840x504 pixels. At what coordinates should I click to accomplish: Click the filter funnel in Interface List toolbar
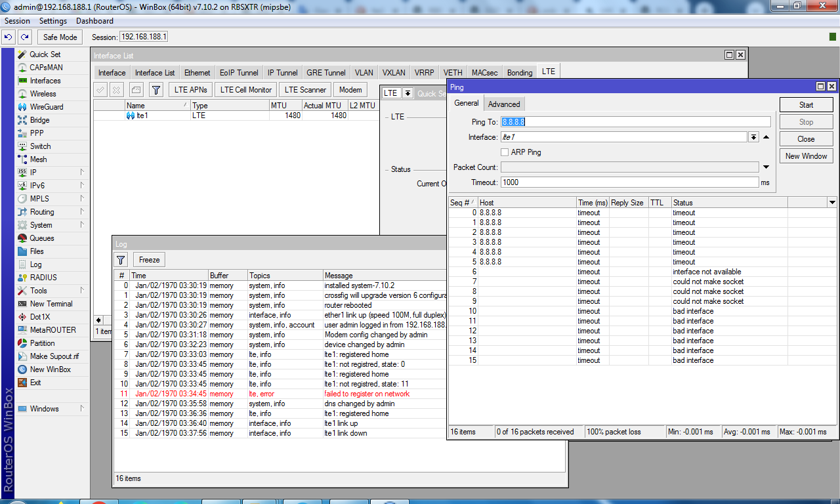156,90
